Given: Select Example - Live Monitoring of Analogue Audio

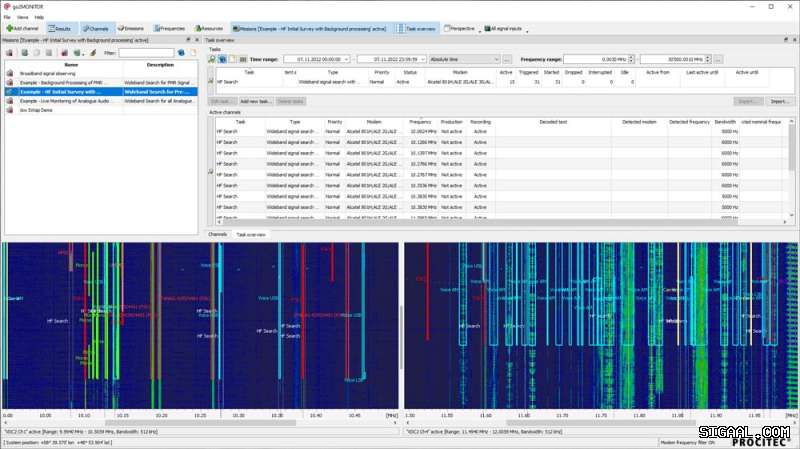Looking at the screenshot, I should (101, 101).
